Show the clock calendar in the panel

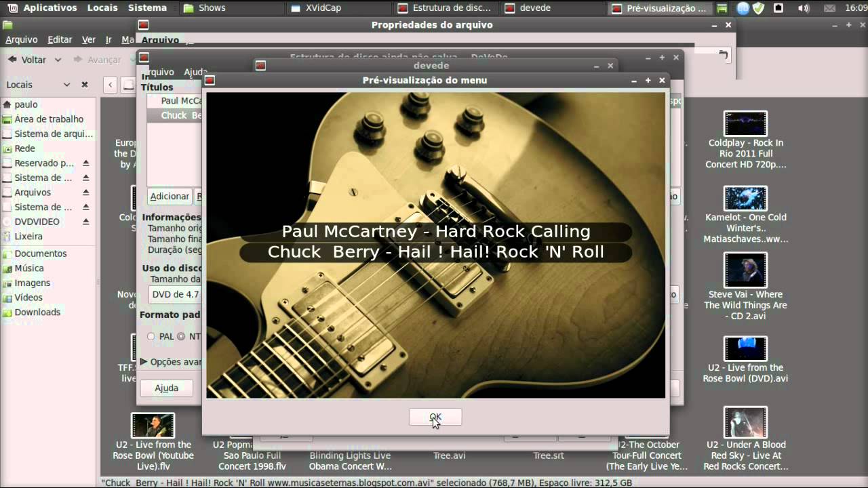(856, 8)
